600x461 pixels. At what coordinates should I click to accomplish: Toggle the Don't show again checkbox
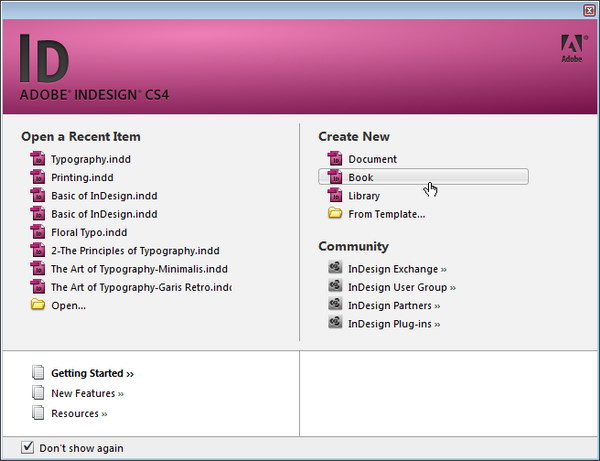point(27,447)
